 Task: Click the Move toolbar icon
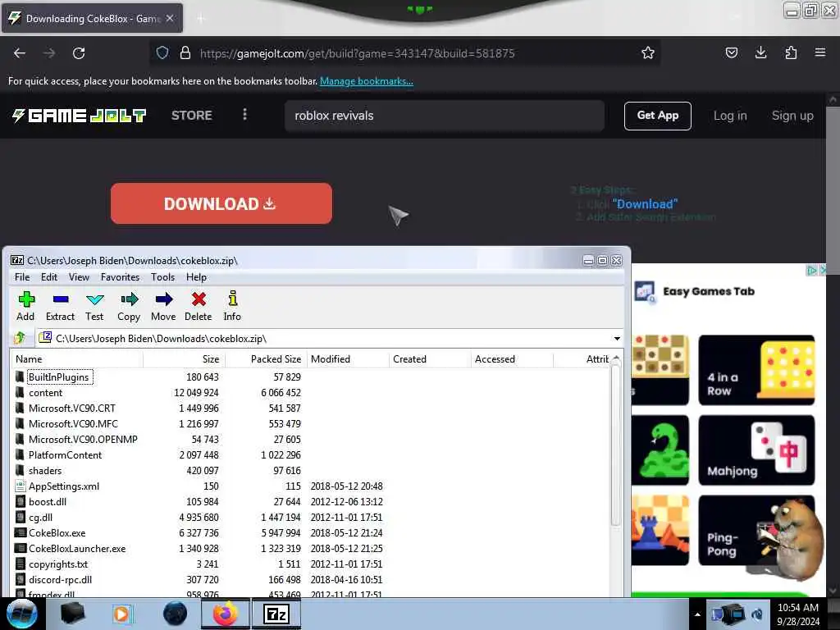click(x=163, y=307)
